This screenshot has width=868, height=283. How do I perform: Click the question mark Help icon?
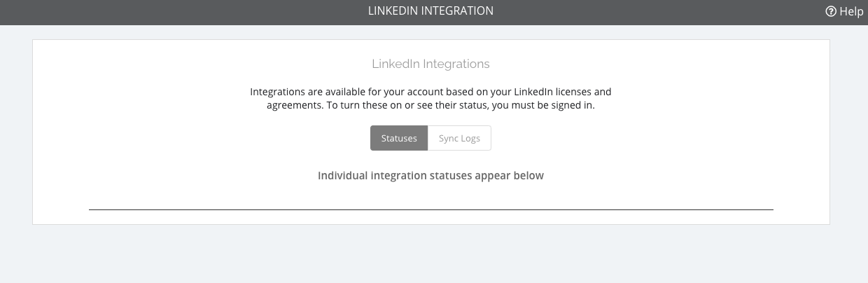click(x=831, y=11)
